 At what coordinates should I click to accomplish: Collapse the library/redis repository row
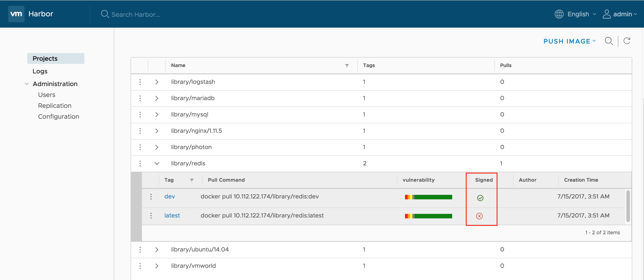point(157,163)
